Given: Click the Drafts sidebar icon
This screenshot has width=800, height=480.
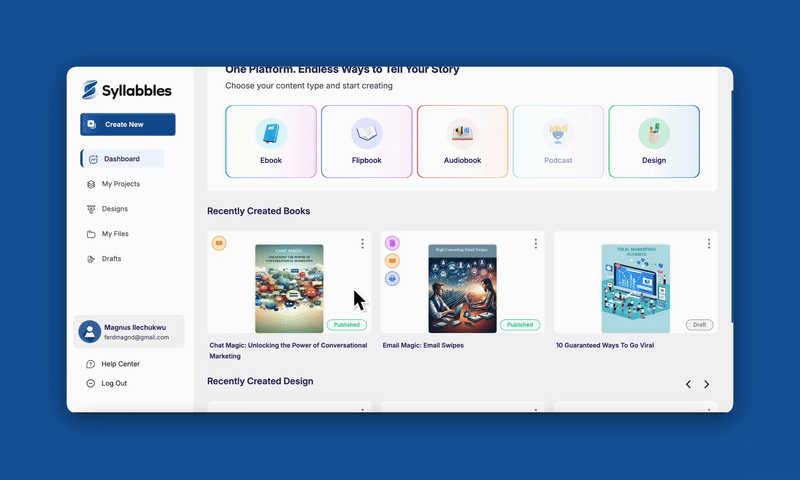Looking at the screenshot, I should (x=92, y=259).
